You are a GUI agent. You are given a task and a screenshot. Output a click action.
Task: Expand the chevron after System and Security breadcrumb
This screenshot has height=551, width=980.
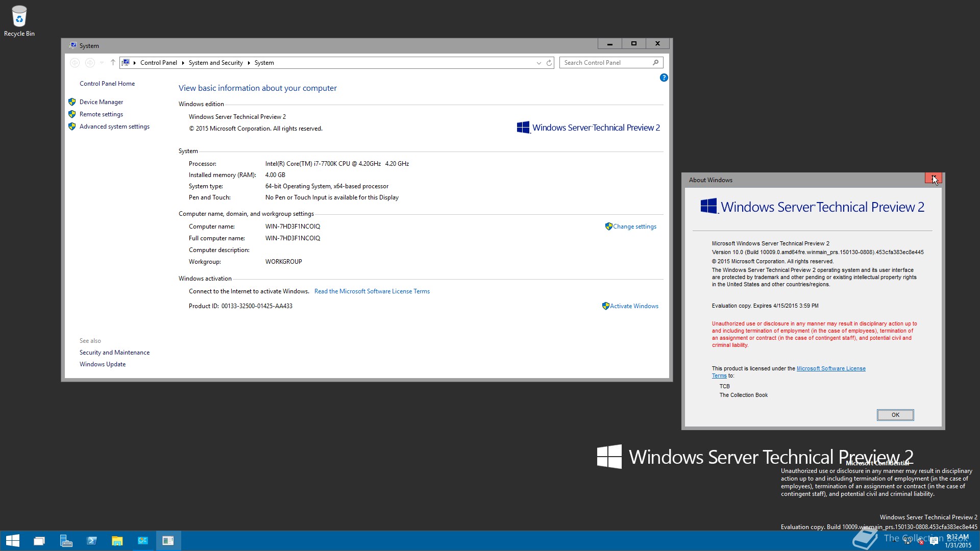click(x=249, y=63)
